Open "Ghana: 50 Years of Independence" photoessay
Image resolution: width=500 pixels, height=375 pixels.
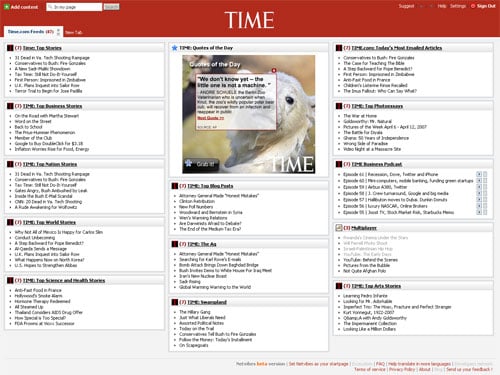pyautogui.click(x=376, y=138)
